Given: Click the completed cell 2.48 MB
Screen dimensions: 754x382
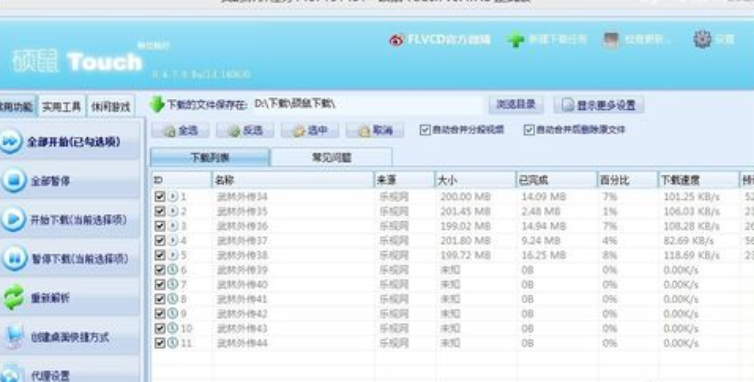Looking at the screenshot, I should pyautogui.click(x=541, y=211).
